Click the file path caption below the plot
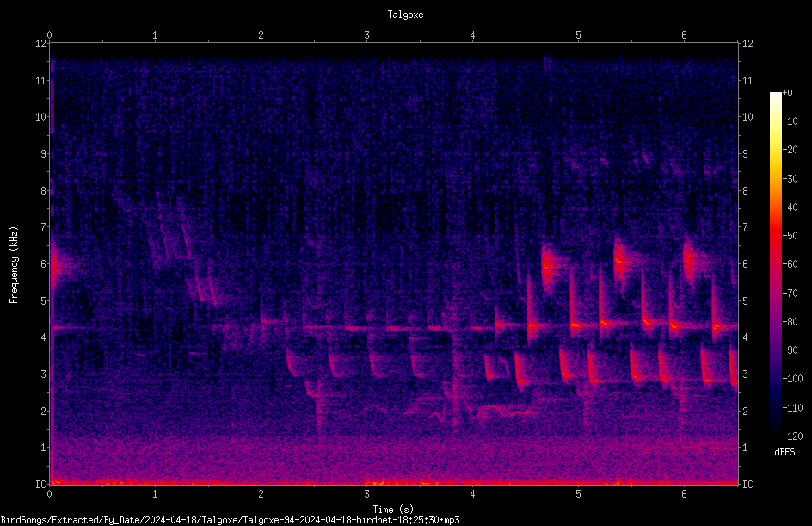Viewport: 812px width, 526px height. (x=230, y=520)
